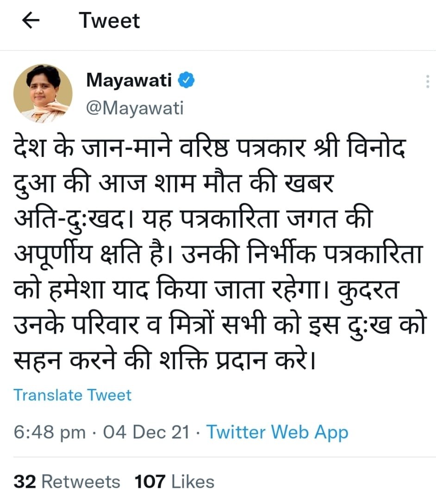Translate this tweet with Translate Tweet
The width and height of the screenshot is (436, 504).
tap(72, 395)
